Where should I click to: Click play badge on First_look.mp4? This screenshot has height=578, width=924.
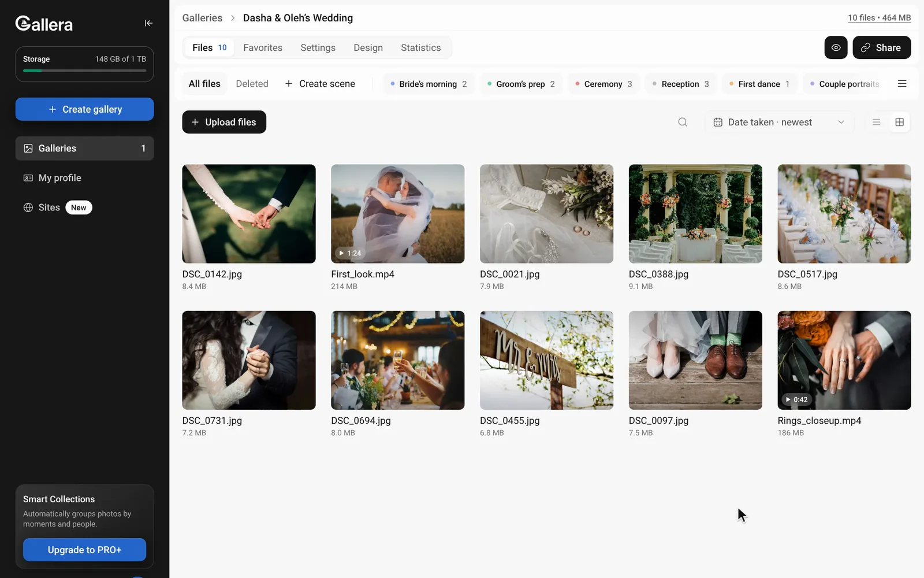point(350,253)
